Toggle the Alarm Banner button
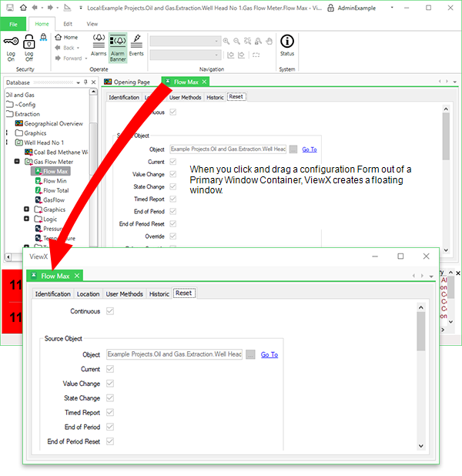462x476 pixels. coord(118,45)
